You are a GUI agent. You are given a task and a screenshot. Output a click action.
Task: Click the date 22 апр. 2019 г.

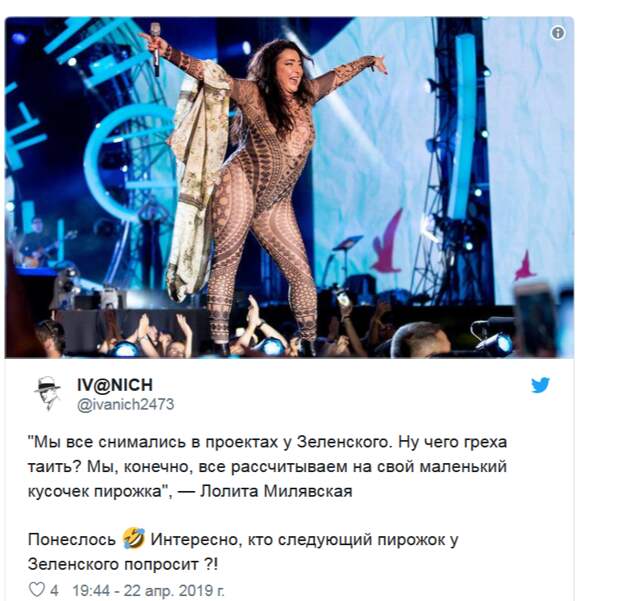[x=174, y=591]
